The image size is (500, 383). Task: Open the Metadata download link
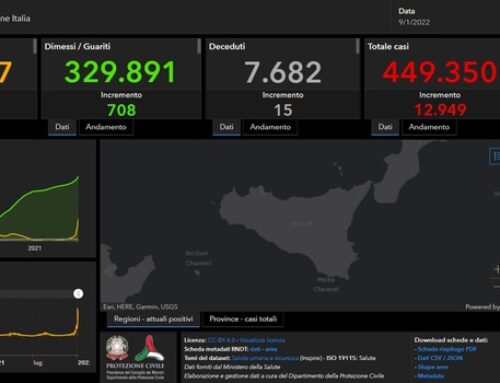(x=430, y=376)
